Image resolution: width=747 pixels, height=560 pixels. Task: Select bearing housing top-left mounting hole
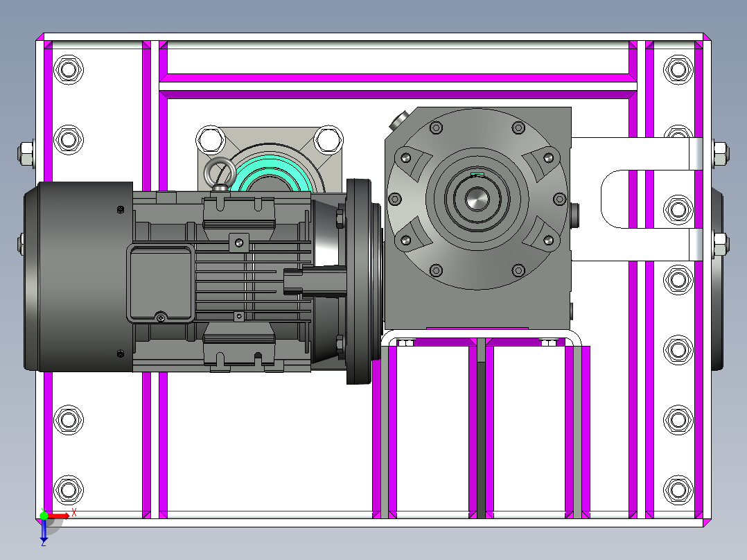[x=211, y=139]
